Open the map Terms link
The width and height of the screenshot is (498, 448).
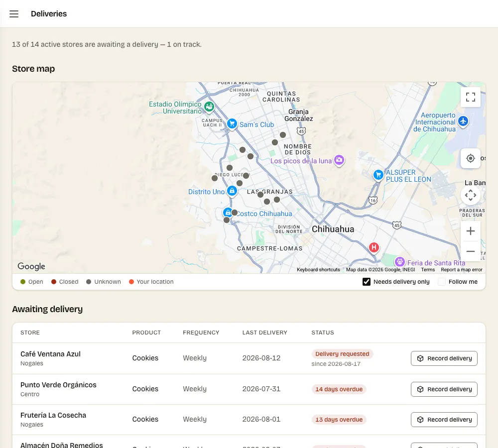(428, 270)
